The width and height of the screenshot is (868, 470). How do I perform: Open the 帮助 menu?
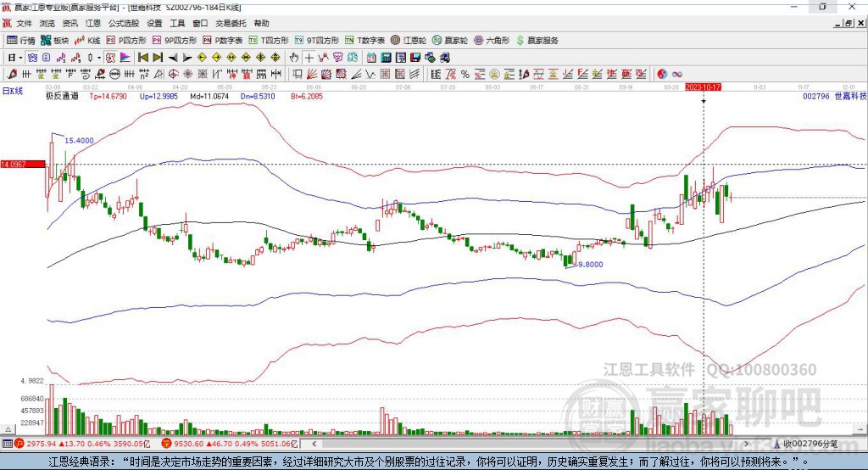coord(261,23)
